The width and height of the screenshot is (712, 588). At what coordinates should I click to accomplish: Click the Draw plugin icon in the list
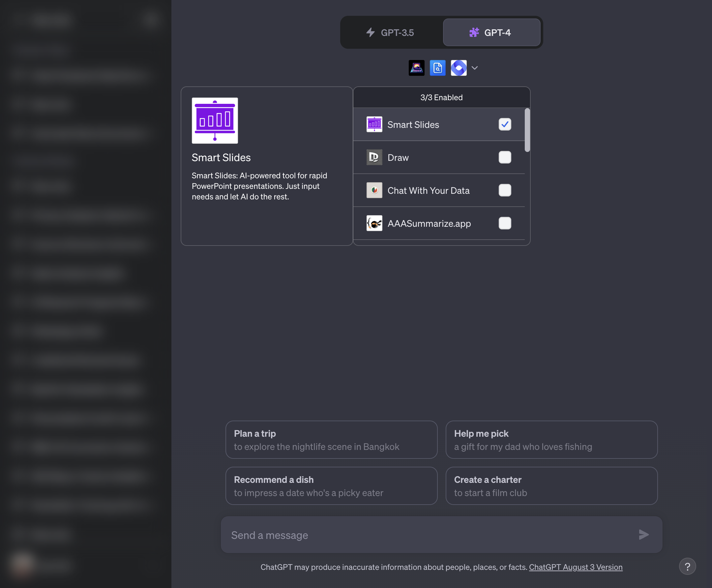pos(374,158)
